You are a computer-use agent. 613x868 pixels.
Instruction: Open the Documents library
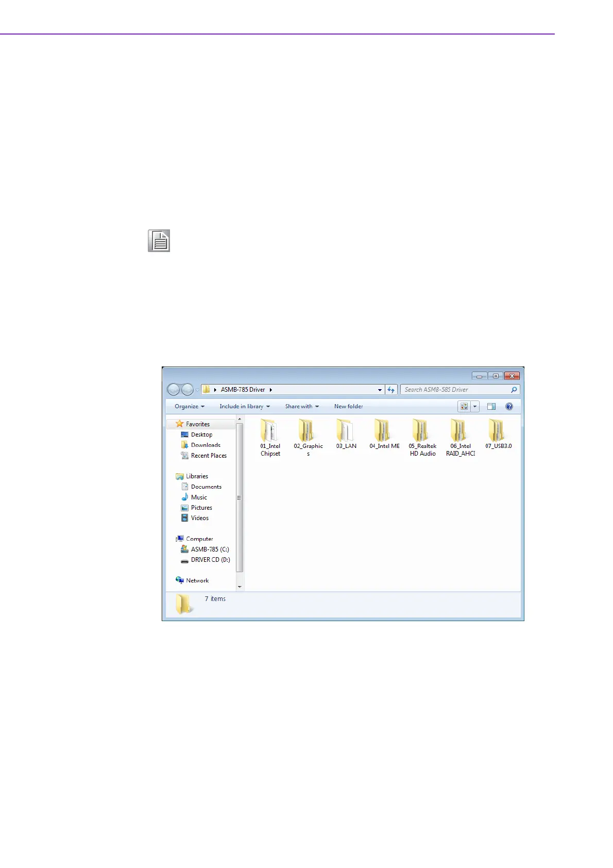[206, 487]
